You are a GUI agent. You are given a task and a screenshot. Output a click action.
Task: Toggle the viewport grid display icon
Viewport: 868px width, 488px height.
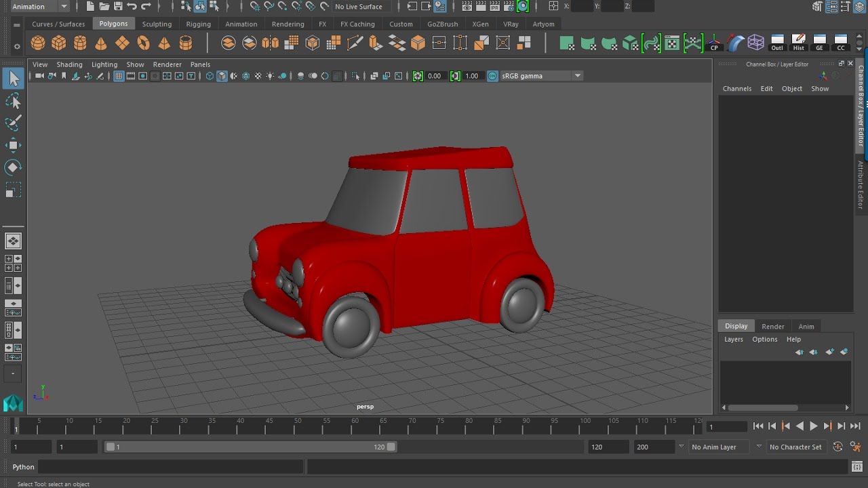tap(119, 76)
